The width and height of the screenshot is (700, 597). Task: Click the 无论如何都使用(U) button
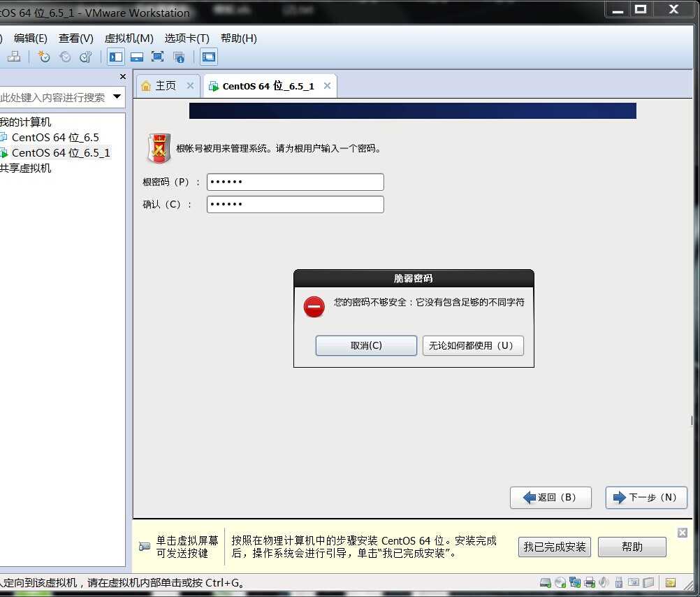click(x=473, y=345)
